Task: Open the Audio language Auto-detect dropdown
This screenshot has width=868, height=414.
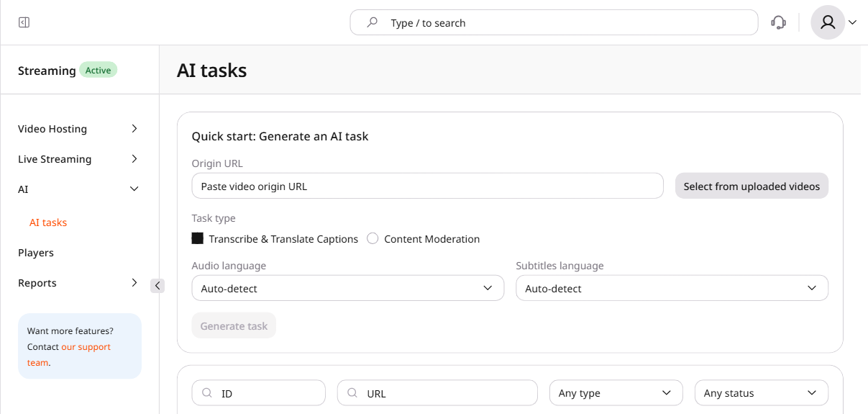Action: 348,288
